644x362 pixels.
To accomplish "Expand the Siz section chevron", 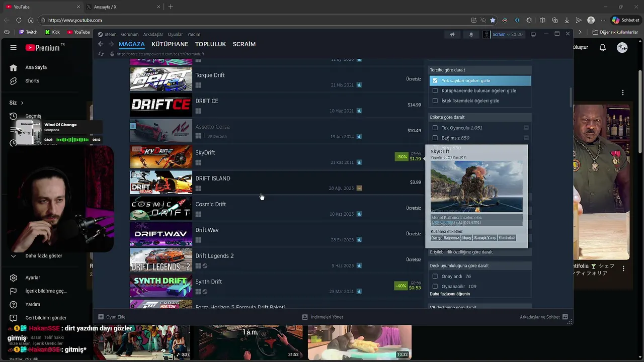I will click(x=22, y=103).
